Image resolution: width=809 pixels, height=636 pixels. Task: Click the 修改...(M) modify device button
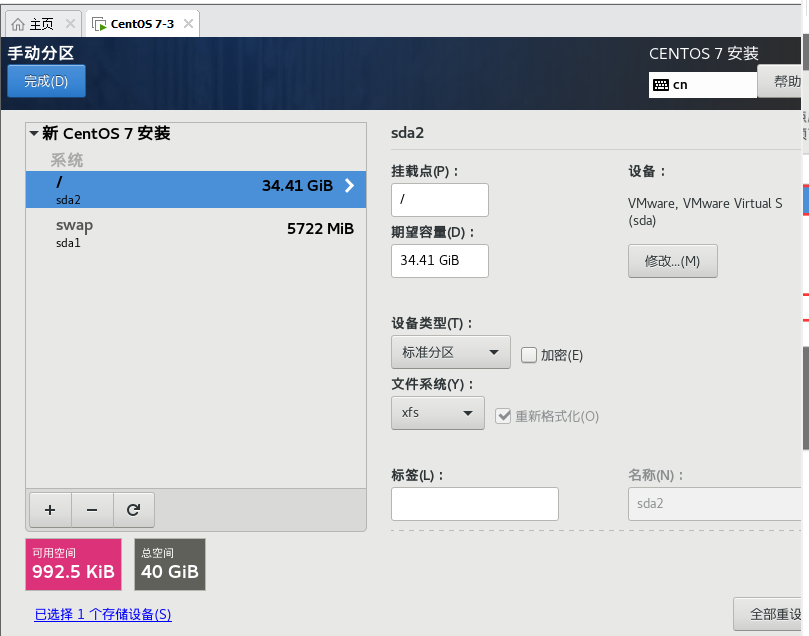(x=672, y=261)
